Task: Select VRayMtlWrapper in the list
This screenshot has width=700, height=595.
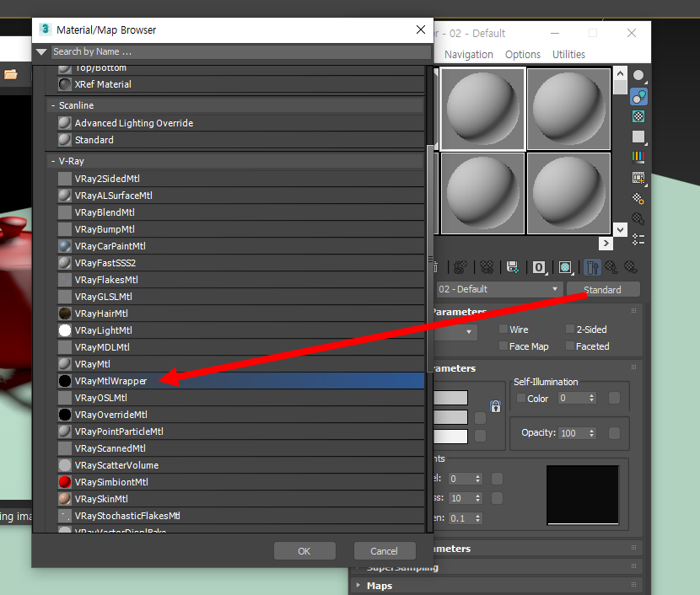Action: [241, 381]
